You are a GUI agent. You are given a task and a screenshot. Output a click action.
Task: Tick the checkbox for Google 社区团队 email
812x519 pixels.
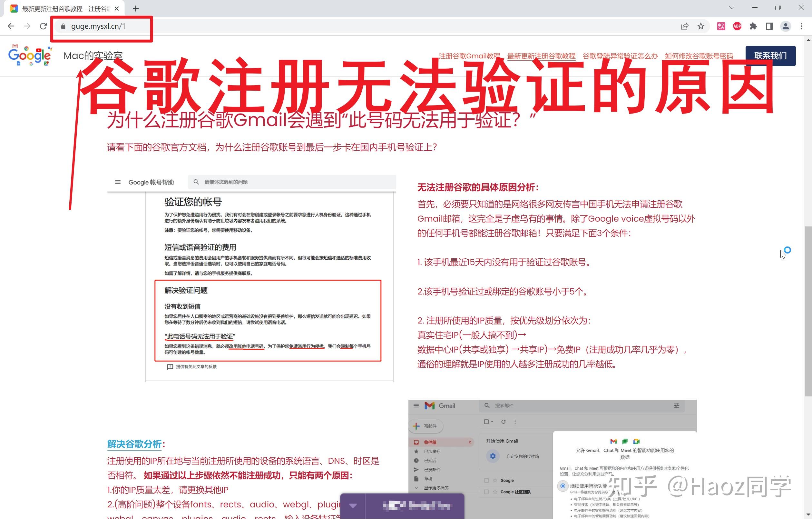(x=486, y=492)
